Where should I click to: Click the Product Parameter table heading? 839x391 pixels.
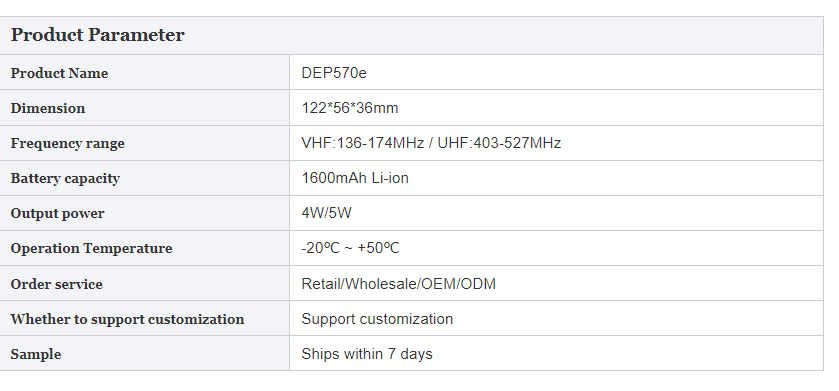tap(97, 35)
